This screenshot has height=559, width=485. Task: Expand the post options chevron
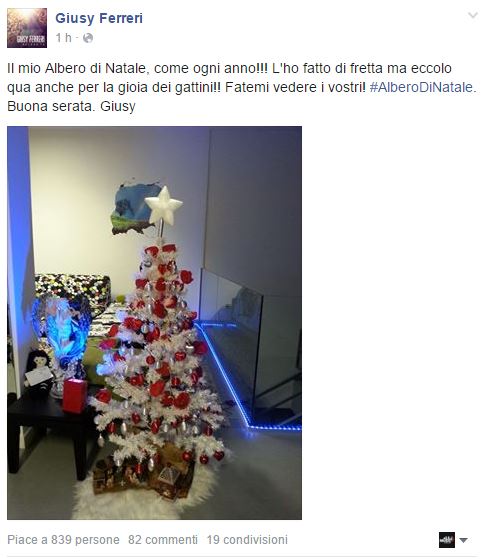tap(473, 15)
